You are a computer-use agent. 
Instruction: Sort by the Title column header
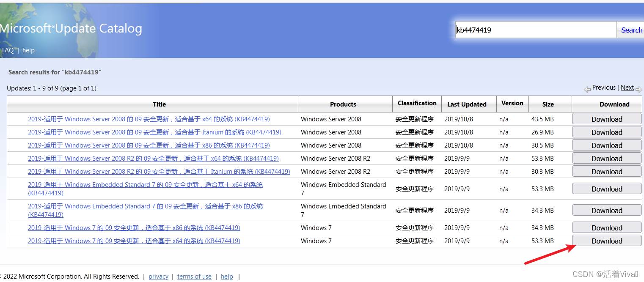click(x=159, y=104)
